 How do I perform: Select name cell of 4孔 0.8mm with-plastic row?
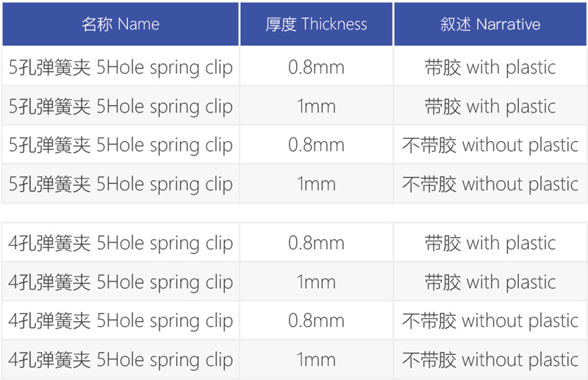(x=121, y=243)
